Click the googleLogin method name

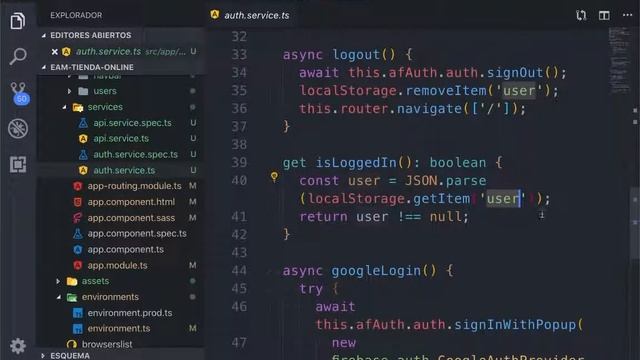pos(376,271)
